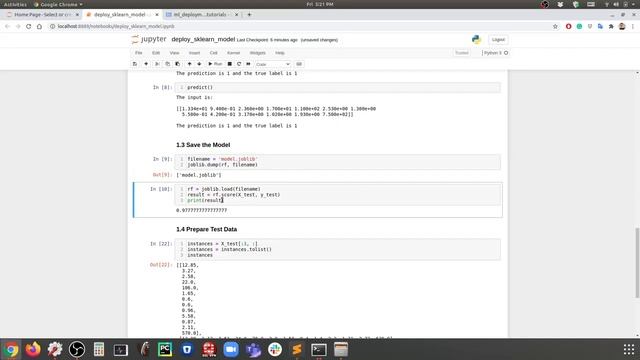Open the Widgets menu in Jupyter
Viewport: 640px width, 360px height.
258,53
